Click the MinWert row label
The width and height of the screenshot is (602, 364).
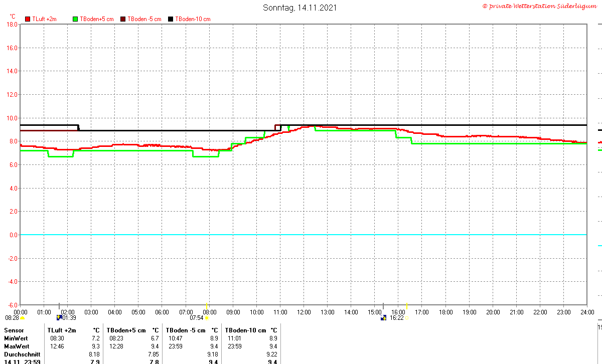[x=17, y=338]
